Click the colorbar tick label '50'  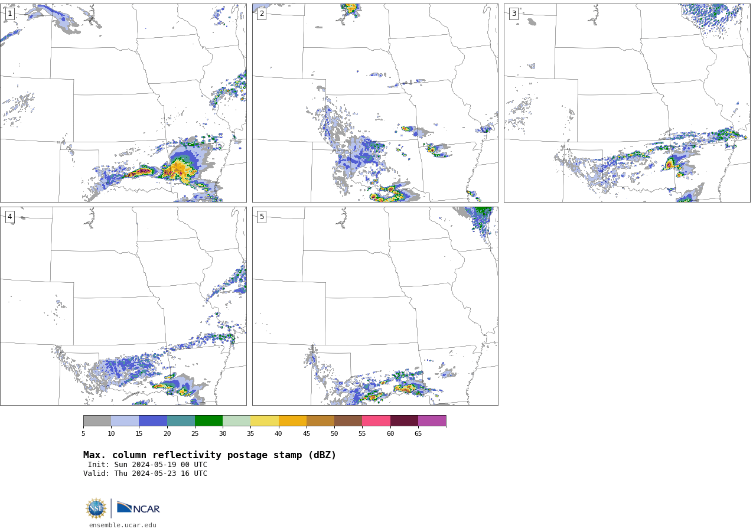(334, 434)
